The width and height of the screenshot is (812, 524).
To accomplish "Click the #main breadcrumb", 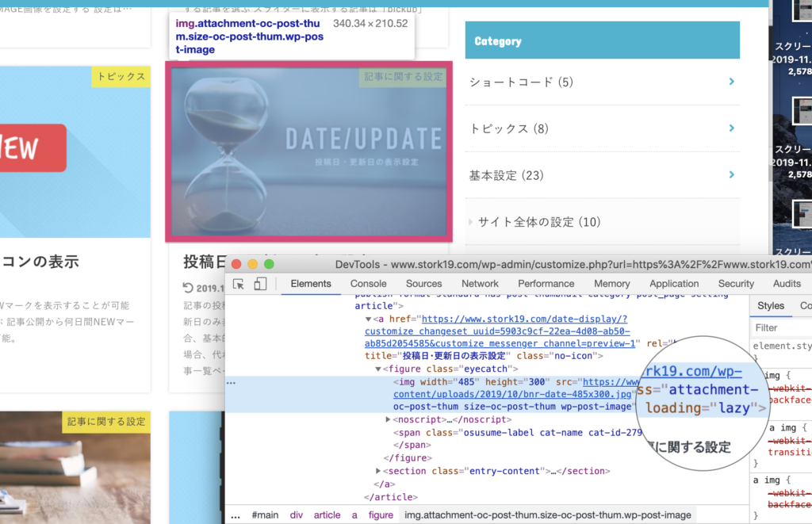I will point(265,514).
